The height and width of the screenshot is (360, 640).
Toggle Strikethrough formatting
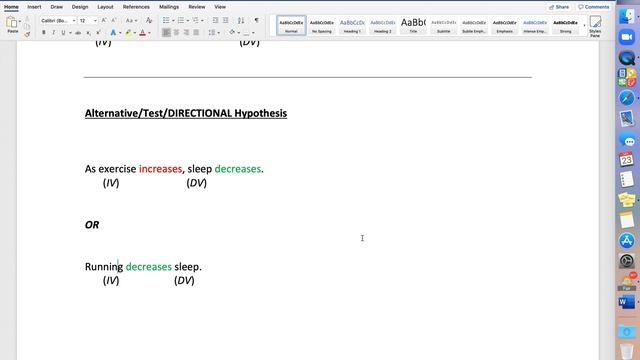pyautogui.click(x=78, y=33)
